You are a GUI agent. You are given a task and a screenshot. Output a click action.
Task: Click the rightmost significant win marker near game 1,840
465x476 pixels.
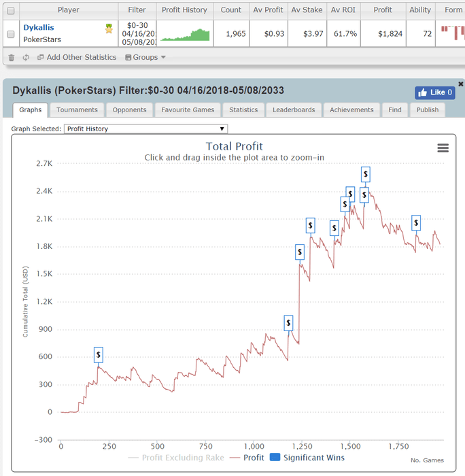416,223
